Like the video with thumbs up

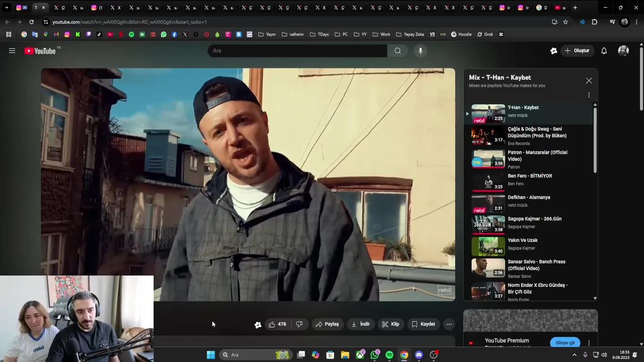(x=277, y=324)
